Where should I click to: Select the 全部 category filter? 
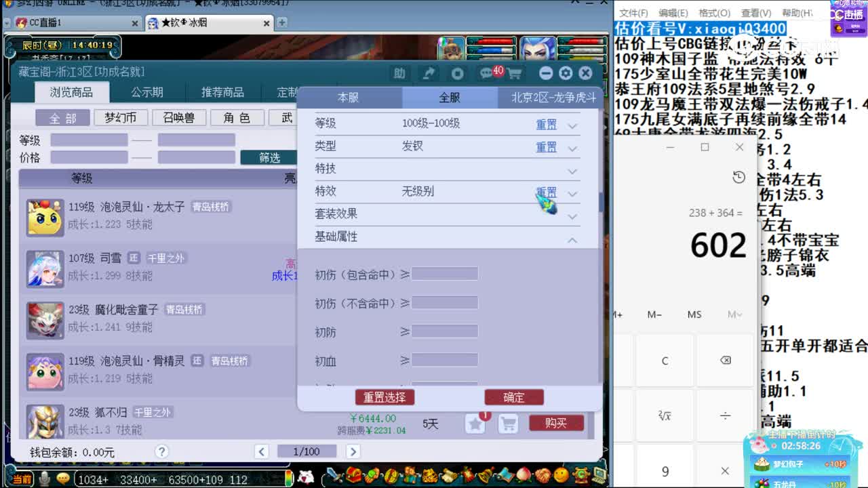coord(63,118)
